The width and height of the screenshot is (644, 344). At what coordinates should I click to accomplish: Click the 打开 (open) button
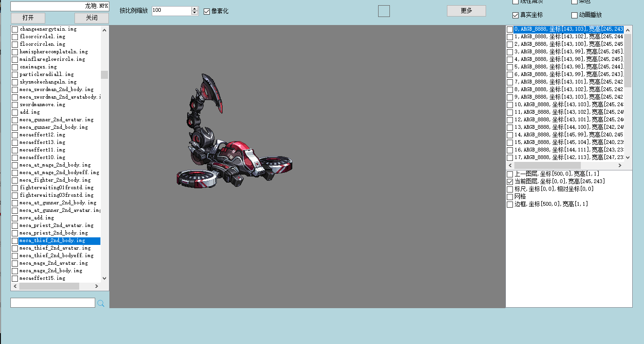click(28, 18)
